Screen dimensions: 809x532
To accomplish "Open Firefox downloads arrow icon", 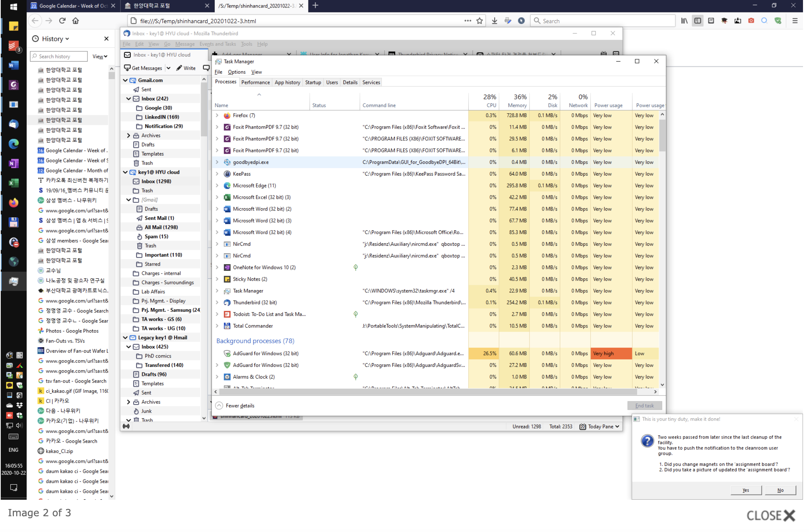I will pos(495,21).
